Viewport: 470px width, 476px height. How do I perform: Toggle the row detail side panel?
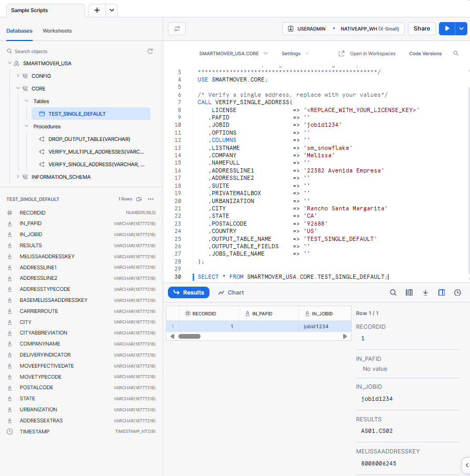point(442,292)
